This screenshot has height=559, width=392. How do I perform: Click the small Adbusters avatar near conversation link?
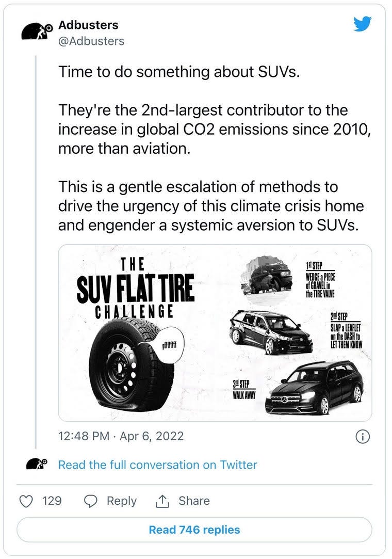coord(36,464)
